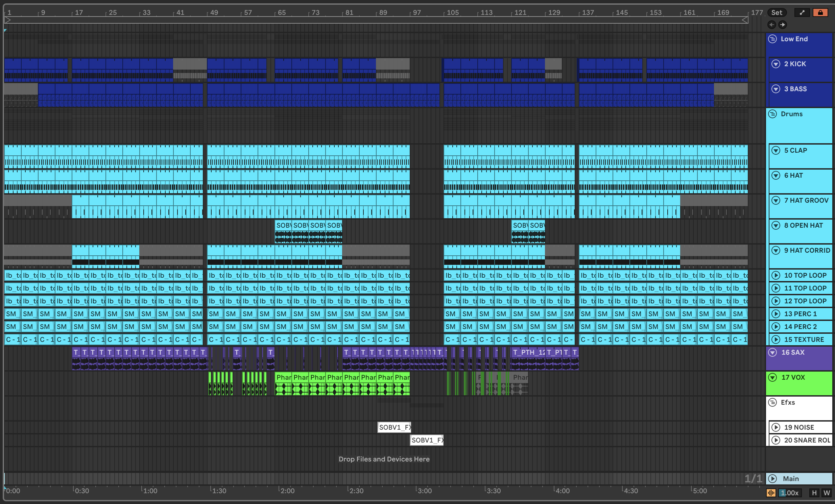This screenshot has width=835, height=504.
Task: Toggle the waveform display zoom button
Action: 771,493
